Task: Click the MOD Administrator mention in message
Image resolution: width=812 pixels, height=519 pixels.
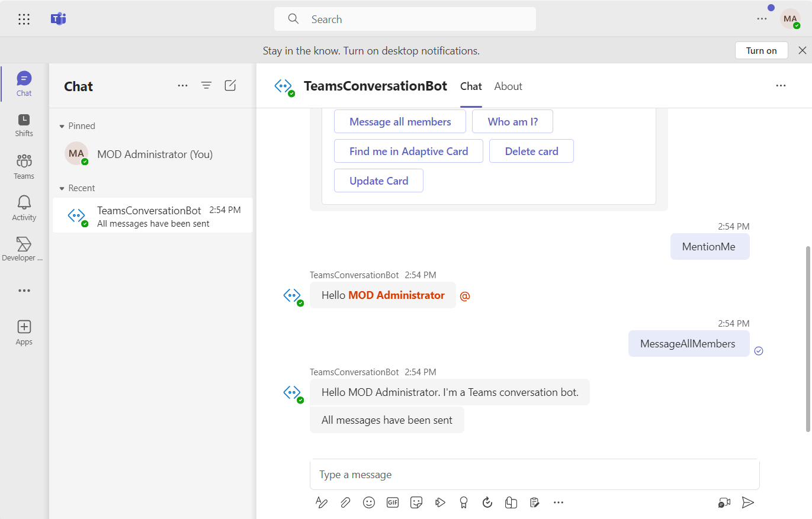Action: [x=396, y=295]
